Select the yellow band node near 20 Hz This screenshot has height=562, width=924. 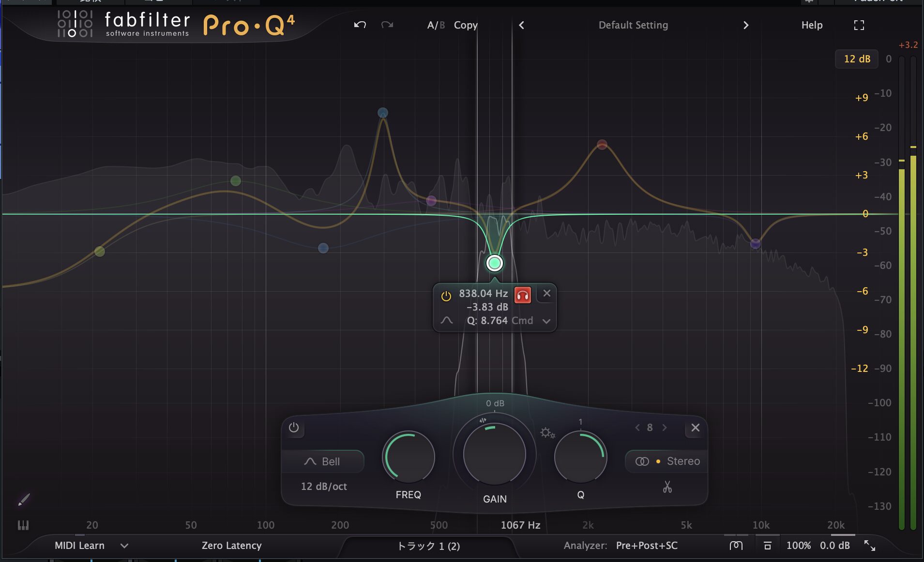100,251
